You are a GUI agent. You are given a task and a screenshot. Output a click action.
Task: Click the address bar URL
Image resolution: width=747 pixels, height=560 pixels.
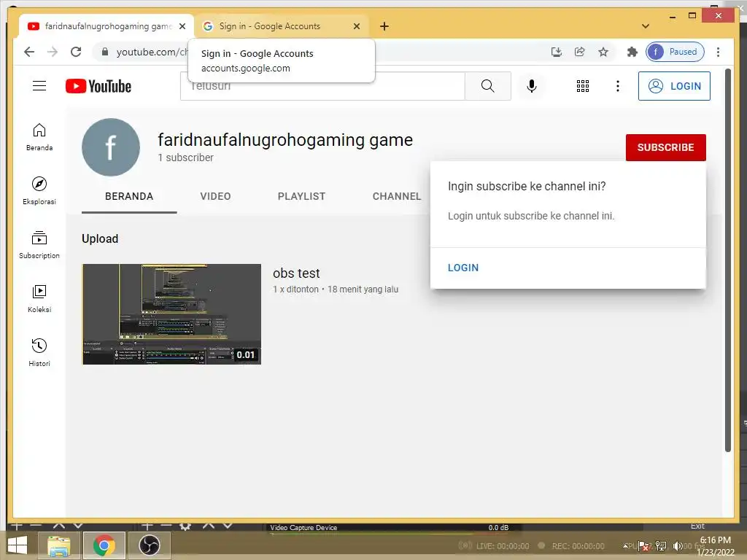click(152, 52)
